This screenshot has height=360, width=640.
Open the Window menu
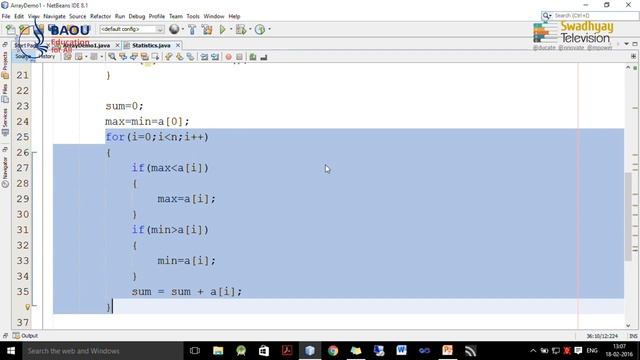[214, 16]
